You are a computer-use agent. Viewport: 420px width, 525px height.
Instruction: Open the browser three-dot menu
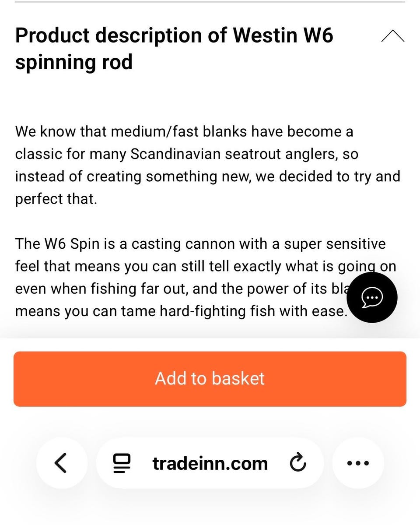click(358, 463)
